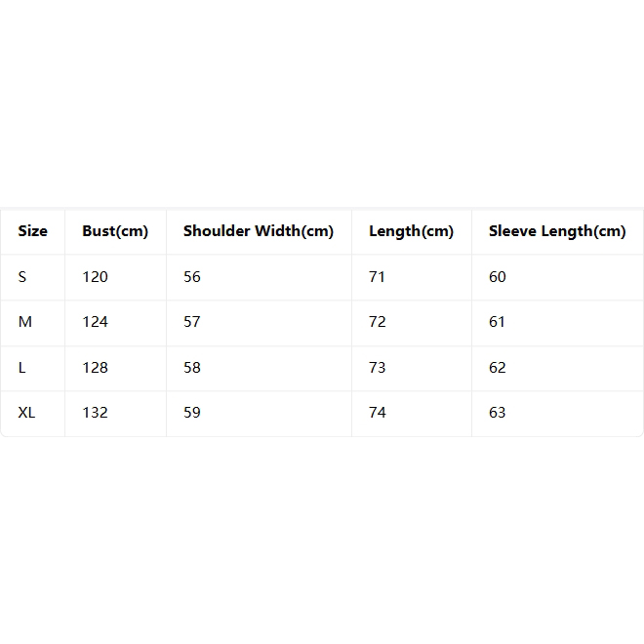Select the XL size row label
Image resolution: width=644 pixels, height=644 pixels.
[x=26, y=413]
